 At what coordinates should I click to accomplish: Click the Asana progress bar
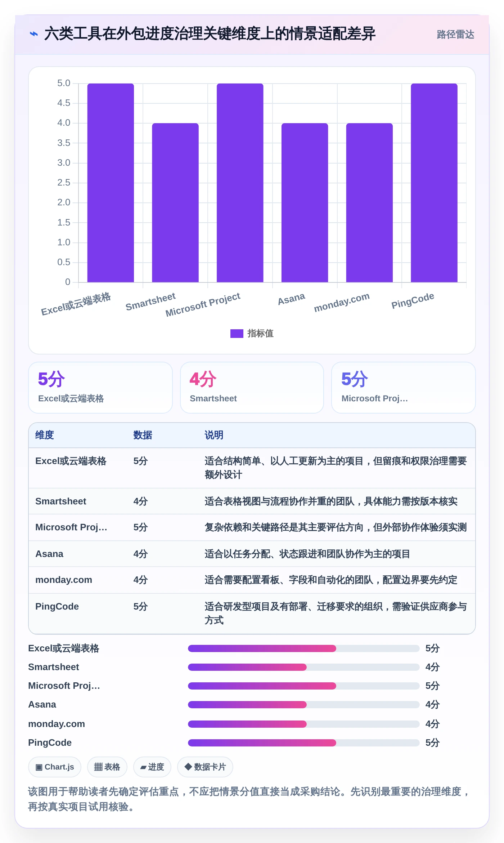[x=303, y=705]
